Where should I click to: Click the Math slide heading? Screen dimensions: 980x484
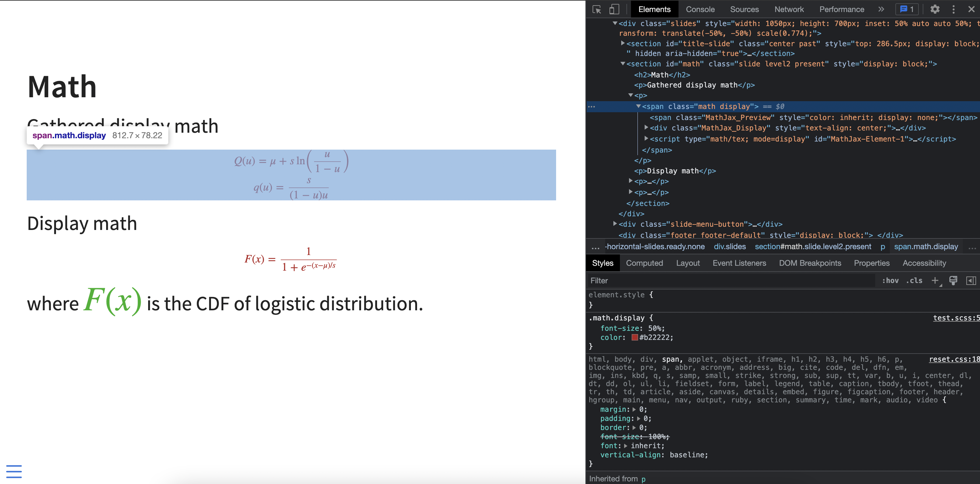tap(62, 87)
